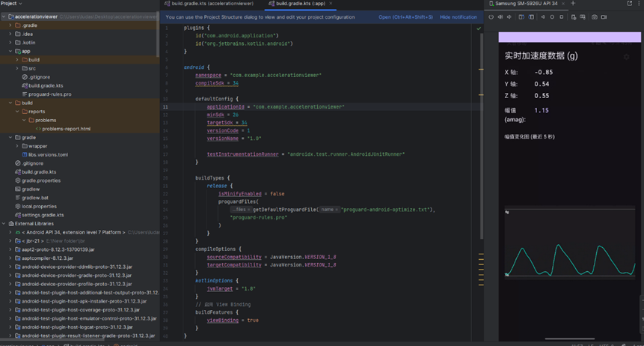Click Hide notification link
Screen dimensions: 644x346
point(459,17)
